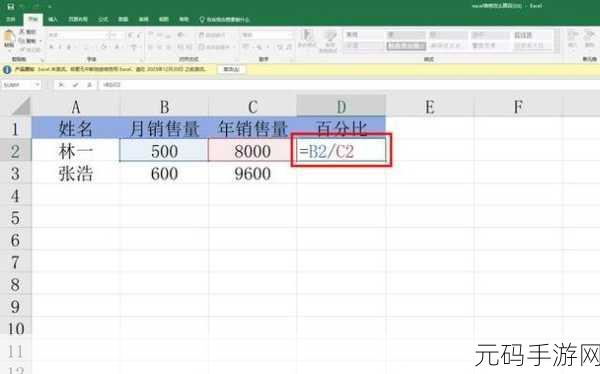
Task: Click the Format Painter brush icon
Action: click(22, 49)
